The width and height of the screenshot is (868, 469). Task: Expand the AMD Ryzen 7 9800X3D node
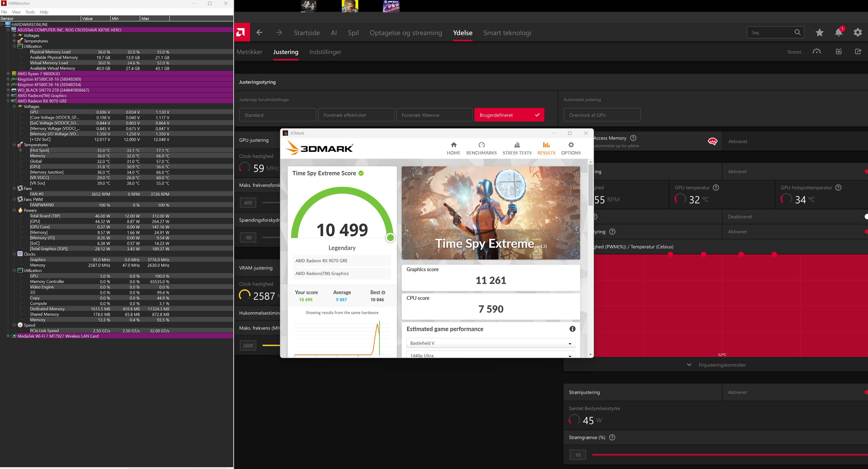[8, 73]
